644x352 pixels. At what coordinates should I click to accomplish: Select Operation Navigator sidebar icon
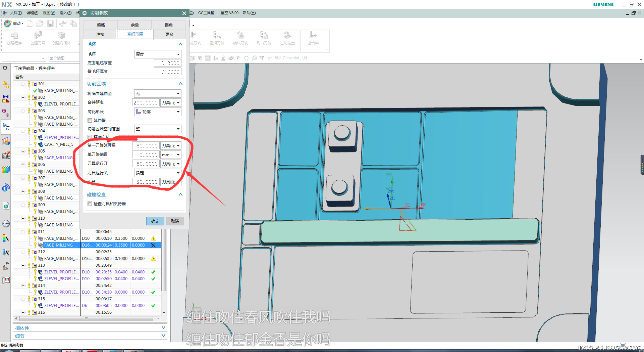point(6,127)
